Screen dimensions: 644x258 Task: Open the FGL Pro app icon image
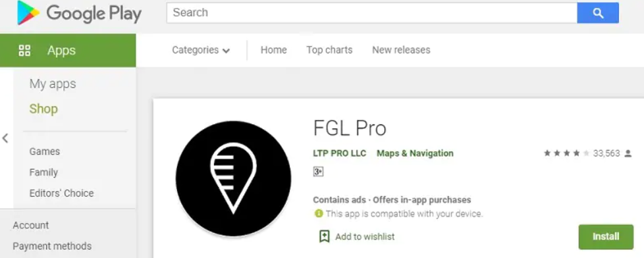click(x=233, y=179)
